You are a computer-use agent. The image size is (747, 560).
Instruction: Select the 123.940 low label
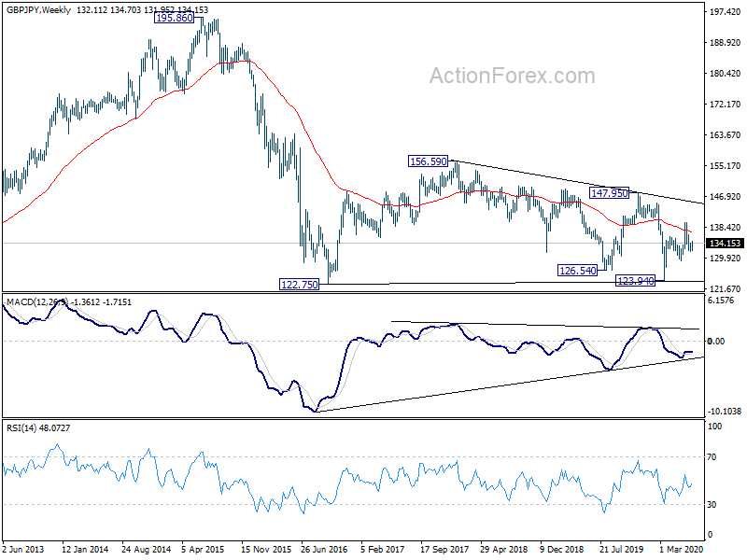pyautogui.click(x=636, y=281)
